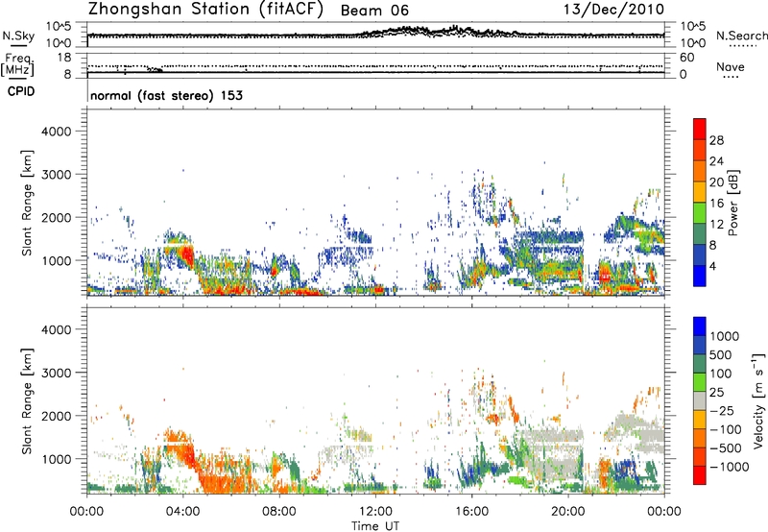Image resolution: width=768 pixels, height=532 pixels.
Task: Pick the red top segment of Power colorbar
Action: click(x=700, y=129)
